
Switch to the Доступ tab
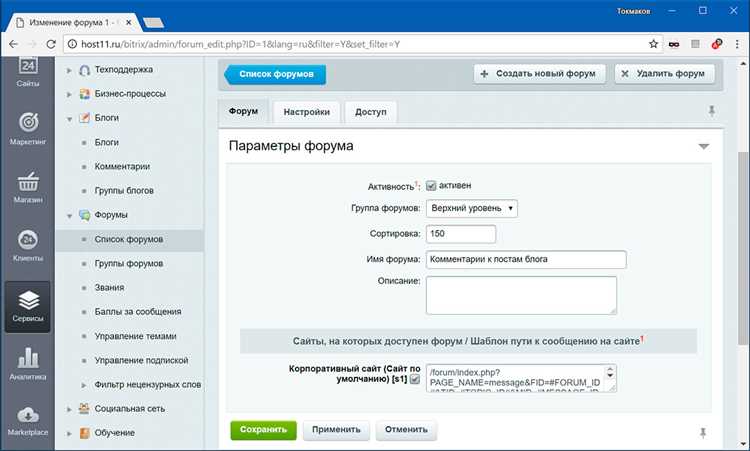[x=371, y=112]
